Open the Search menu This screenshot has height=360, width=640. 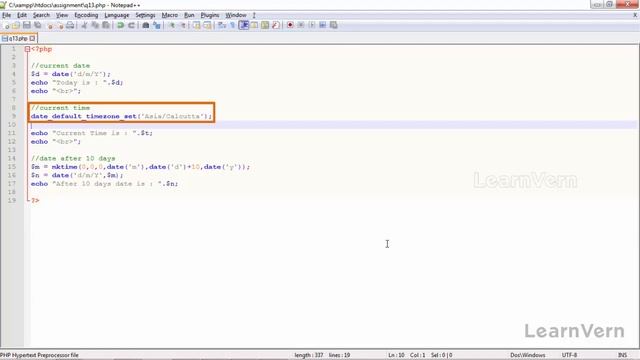[x=41, y=15]
